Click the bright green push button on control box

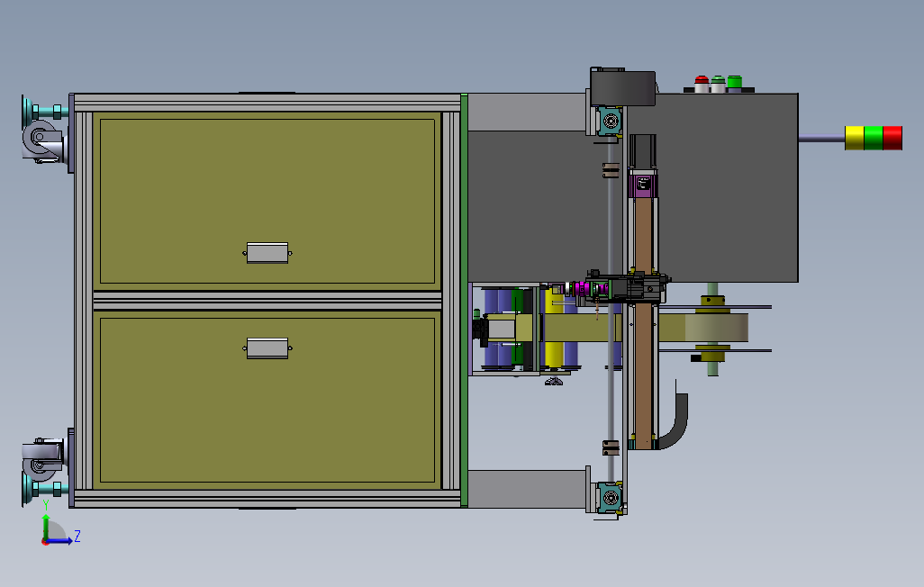pyautogui.click(x=734, y=83)
